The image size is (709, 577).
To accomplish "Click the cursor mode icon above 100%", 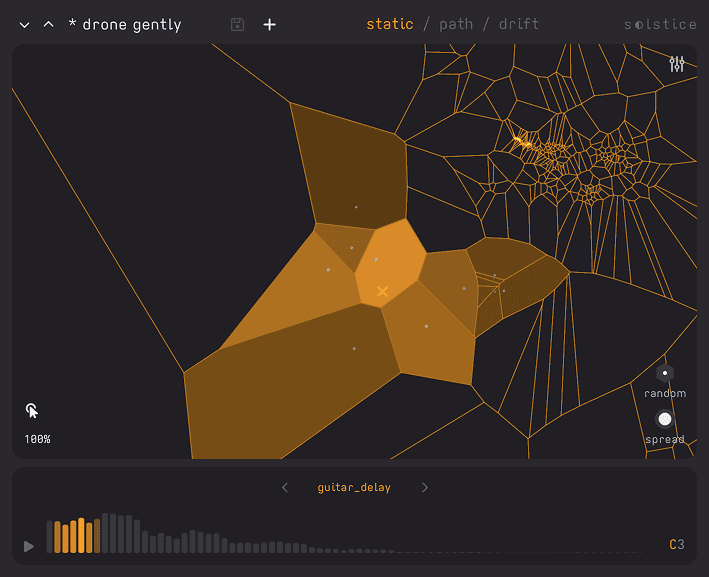I will click(x=32, y=410).
